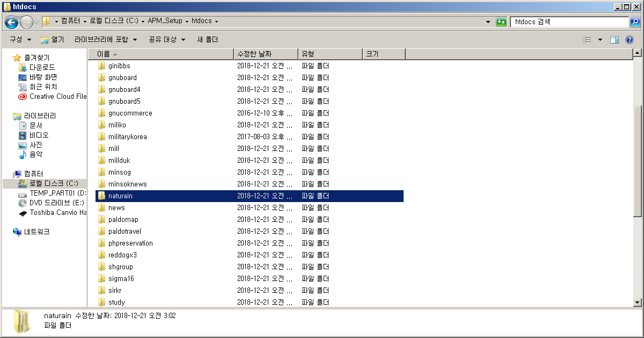This screenshot has height=338, width=644.
Task: Click the phpreservation folder icon
Action: coord(101,243)
